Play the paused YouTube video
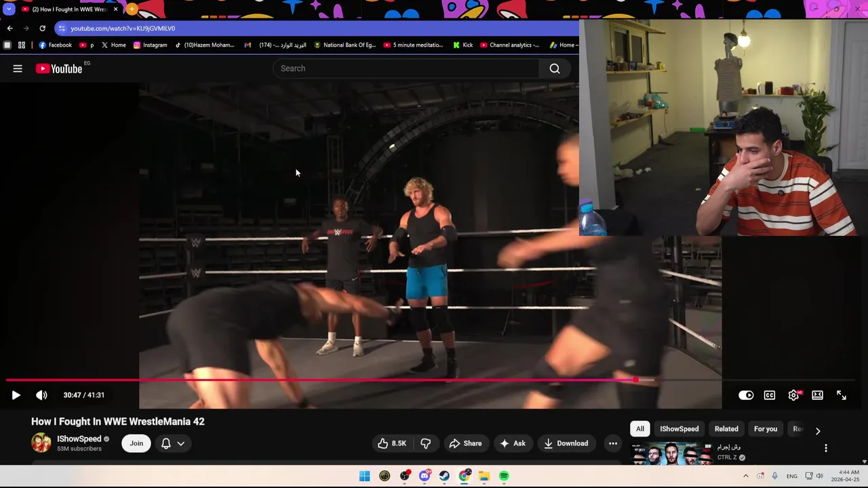Viewport: 868px width, 488px height. coord(16,395)
